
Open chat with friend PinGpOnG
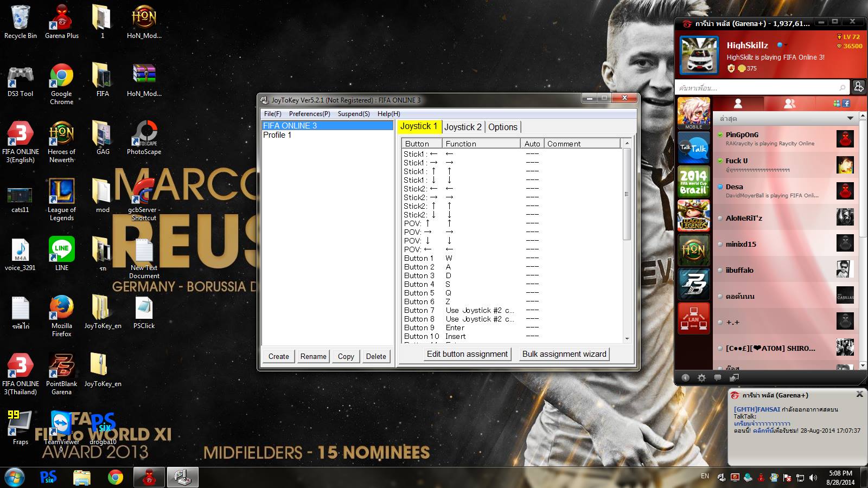coord(786,139)
